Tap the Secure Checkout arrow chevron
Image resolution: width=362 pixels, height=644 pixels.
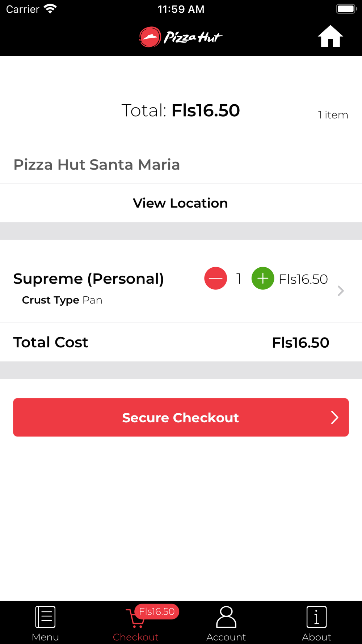tap(334, 418)
